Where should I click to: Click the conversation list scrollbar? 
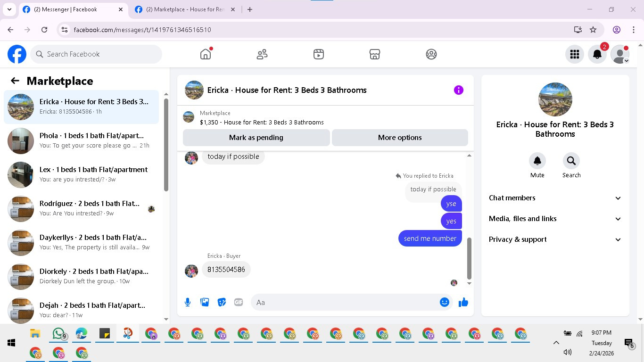point(166,145)
